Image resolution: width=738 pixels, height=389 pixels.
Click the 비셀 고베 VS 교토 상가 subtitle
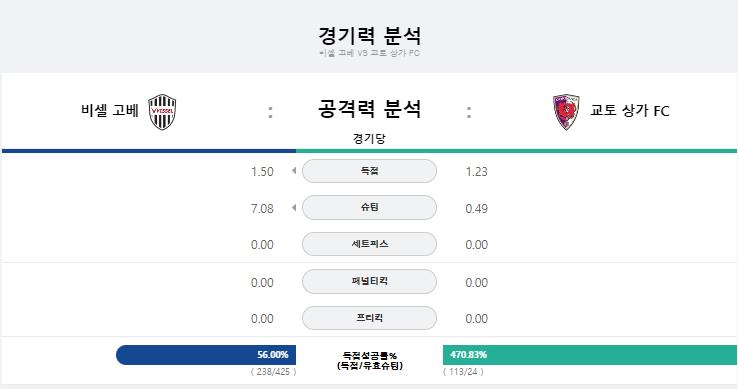(x=369, y=53)
